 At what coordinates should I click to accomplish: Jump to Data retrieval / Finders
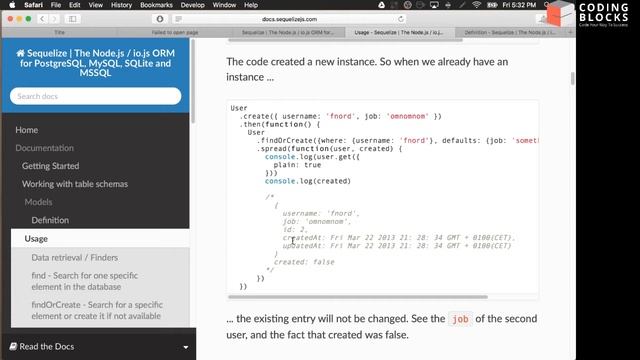click(x=75, y=258)
